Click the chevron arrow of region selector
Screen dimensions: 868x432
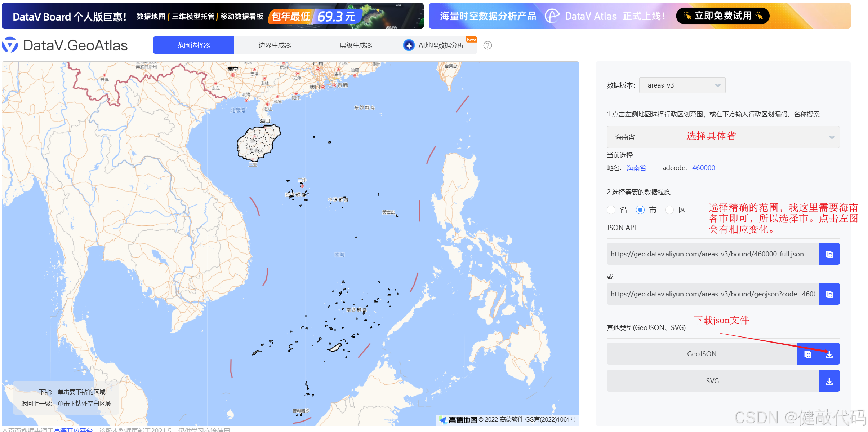coord(832,137)
